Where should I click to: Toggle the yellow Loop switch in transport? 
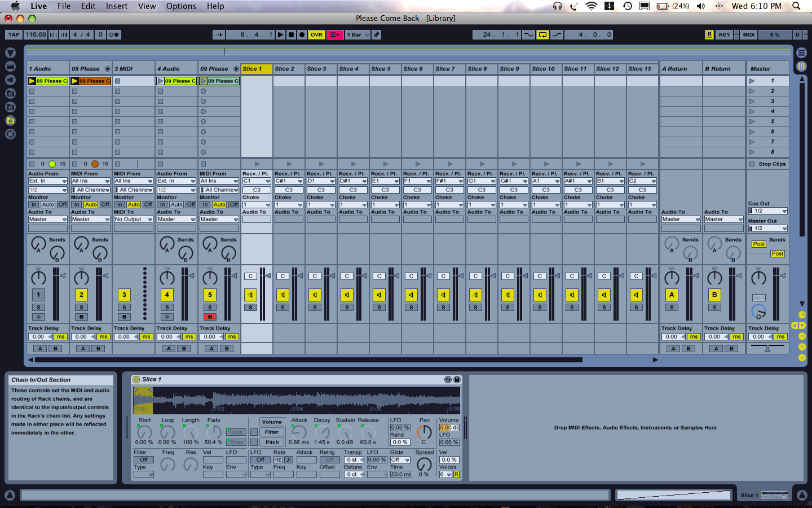tap(542, 34)
